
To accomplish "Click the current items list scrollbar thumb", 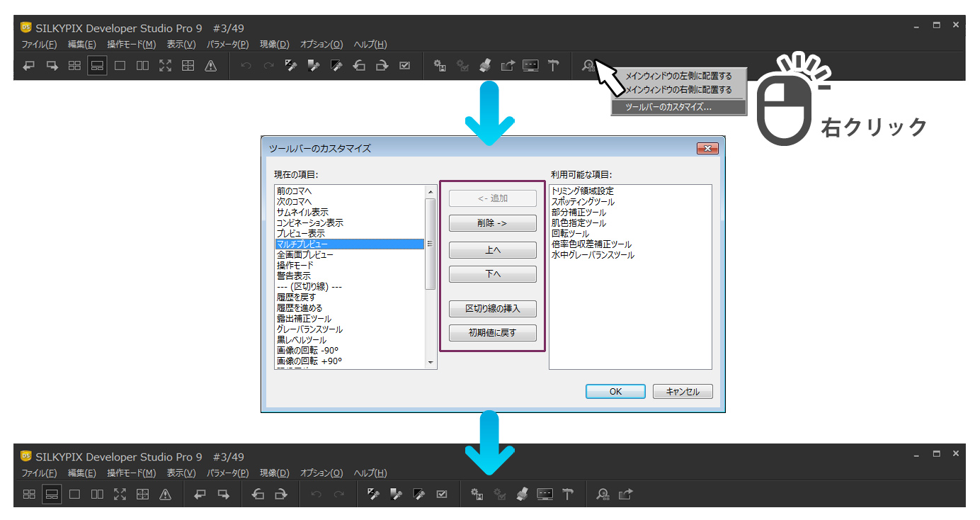I will pos(430,244).
